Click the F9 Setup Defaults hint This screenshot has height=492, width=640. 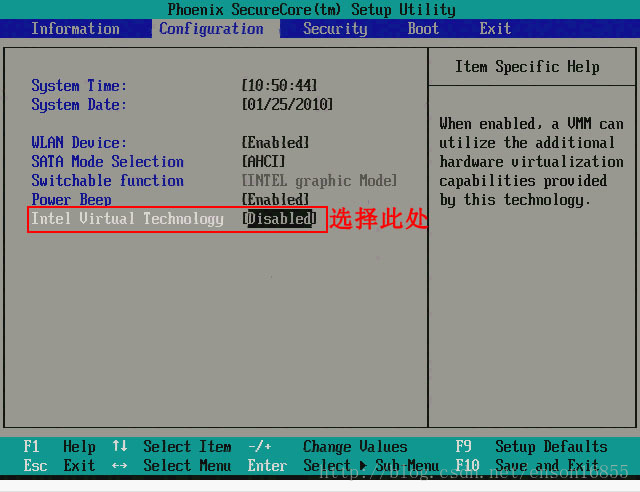[x=531, y=446]
